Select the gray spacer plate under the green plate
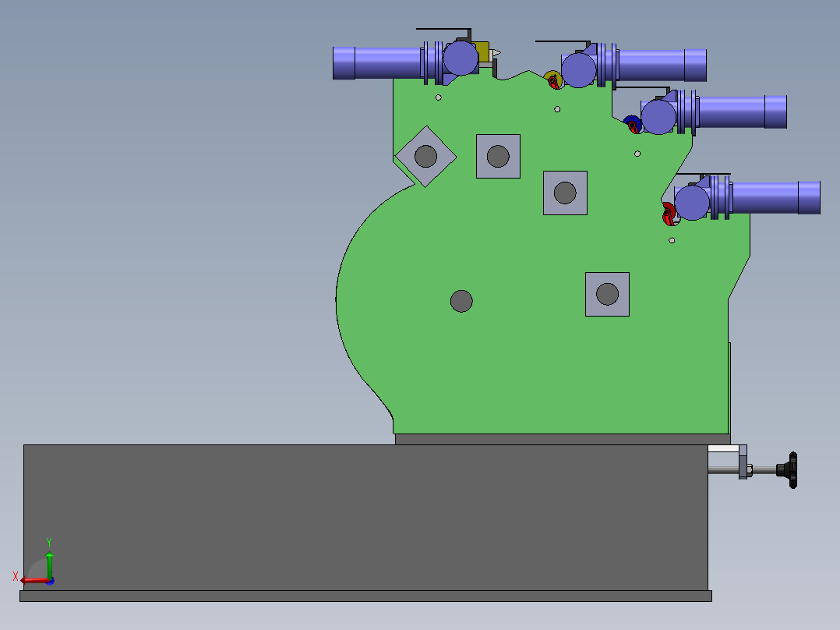The image size is (840, 630). [x=563, y=439]
